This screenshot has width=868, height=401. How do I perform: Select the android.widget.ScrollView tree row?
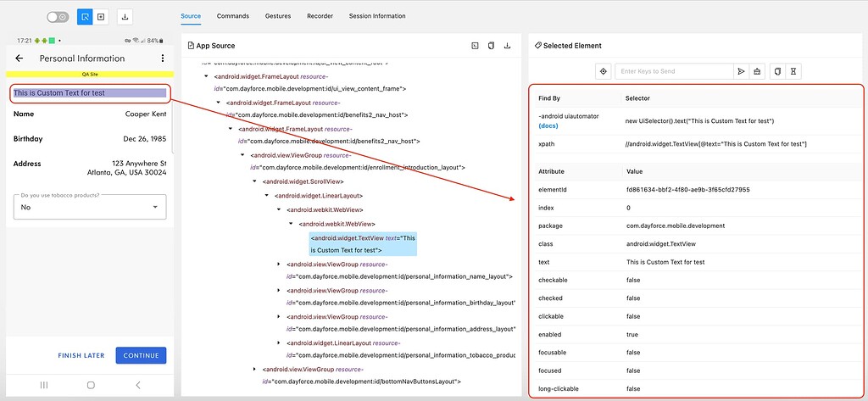point(303,181)
